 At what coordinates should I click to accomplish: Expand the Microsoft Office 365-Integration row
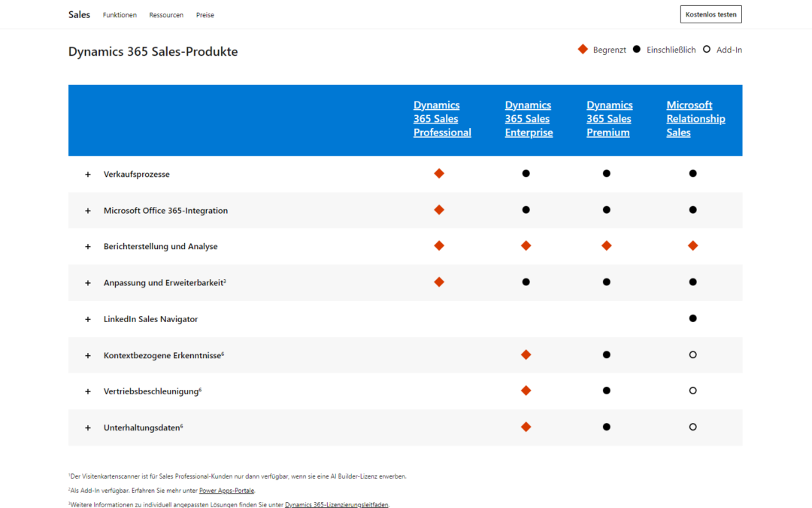(x=87, y=211)
